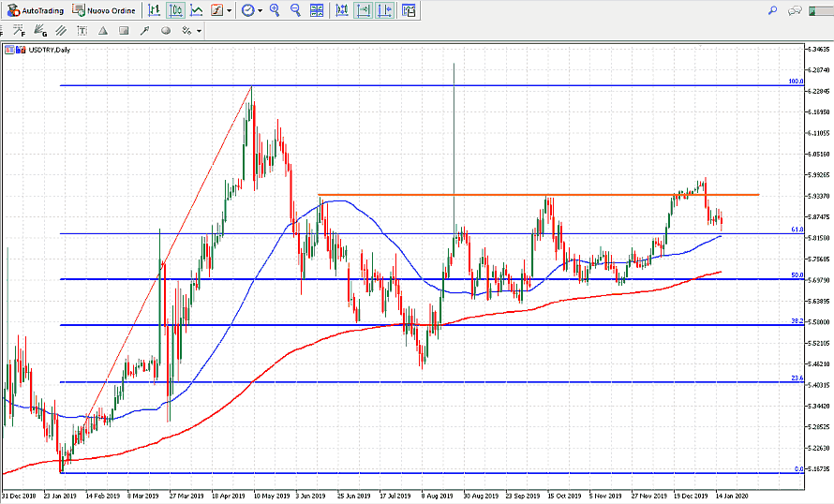Zoom out on the chart

click(295, 10)
